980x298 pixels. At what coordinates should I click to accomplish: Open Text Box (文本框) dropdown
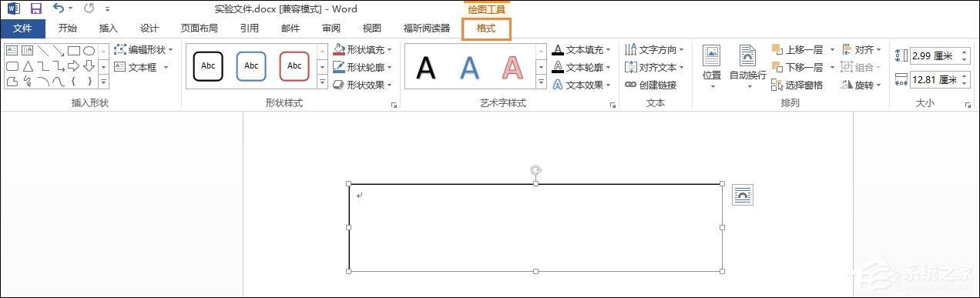coord(140,67)
